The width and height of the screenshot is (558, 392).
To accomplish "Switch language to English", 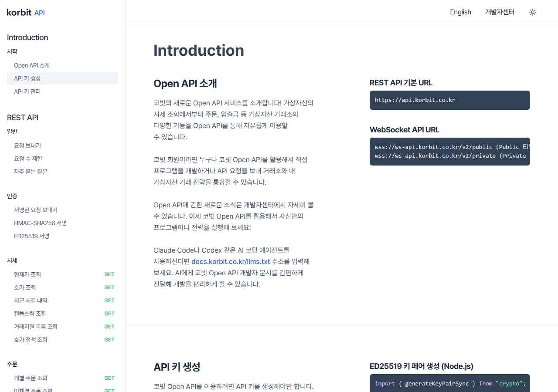I will click(460, 12).
